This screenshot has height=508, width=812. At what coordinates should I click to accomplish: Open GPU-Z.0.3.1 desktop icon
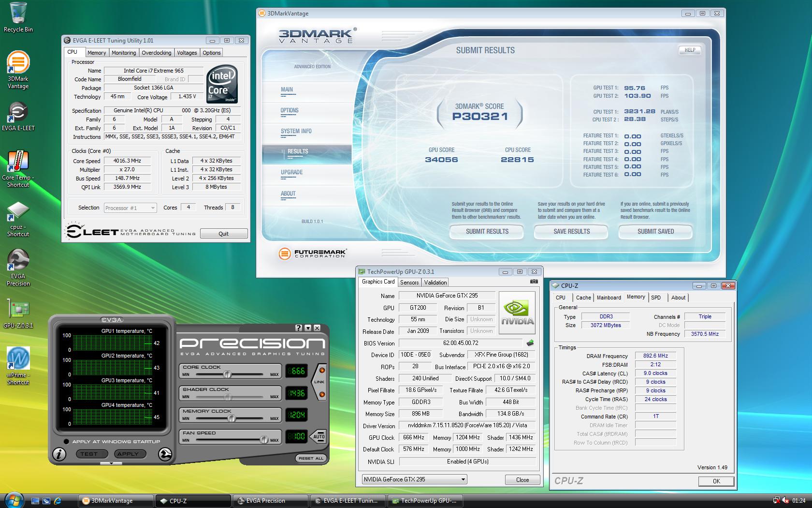[x=18, y=314]
